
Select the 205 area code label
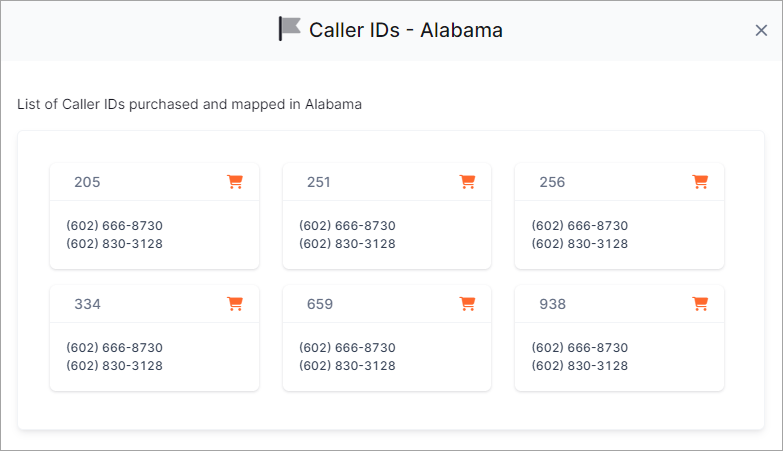pos(87,182)
